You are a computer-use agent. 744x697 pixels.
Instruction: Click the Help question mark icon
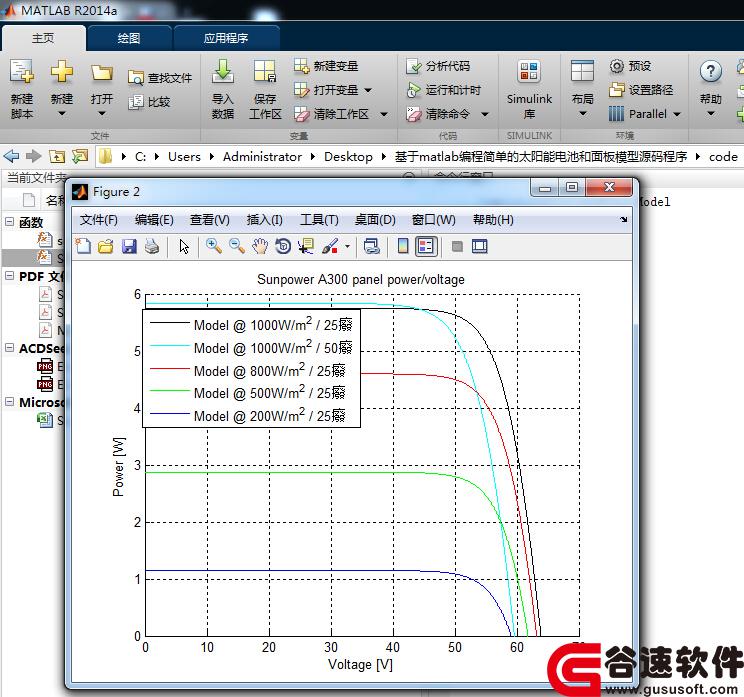pos(710,72)
